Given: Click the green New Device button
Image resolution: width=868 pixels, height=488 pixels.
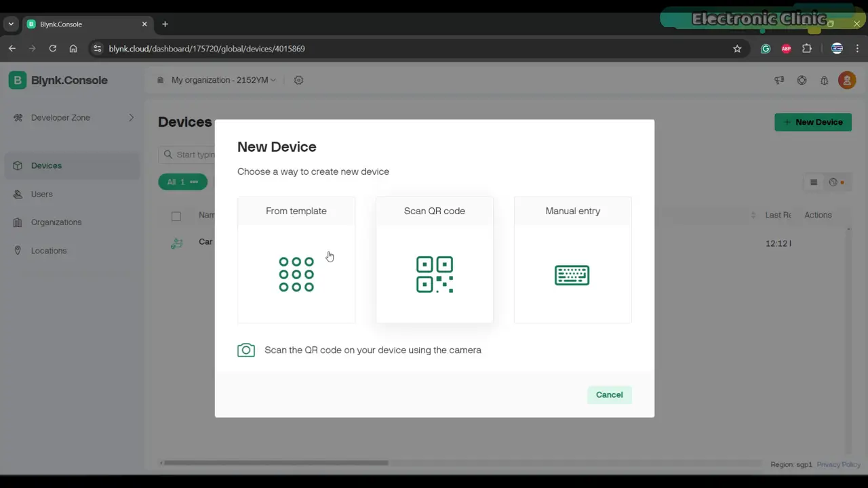Looking at the screenshot, I should pyautogui.click(x=813, y=122).
